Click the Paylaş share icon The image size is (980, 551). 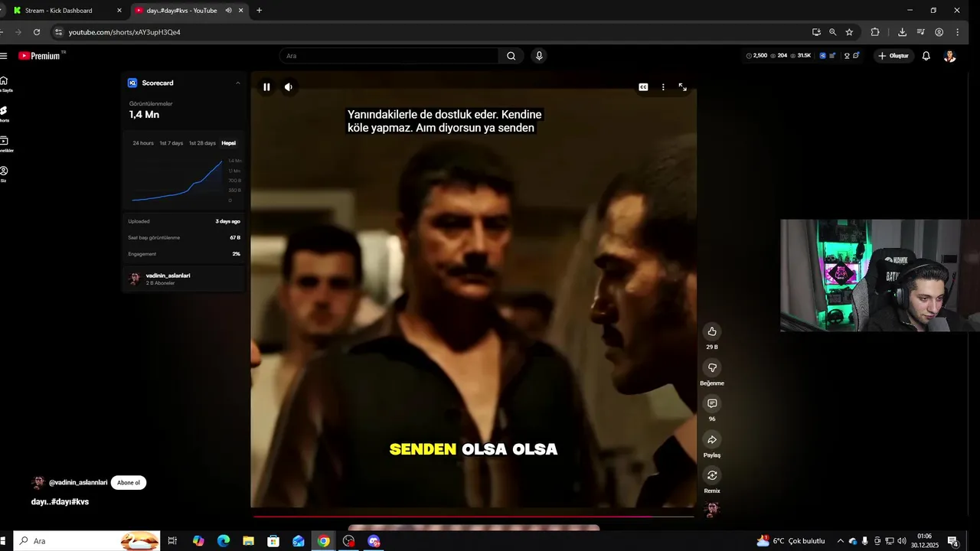[x=712, y=439]
